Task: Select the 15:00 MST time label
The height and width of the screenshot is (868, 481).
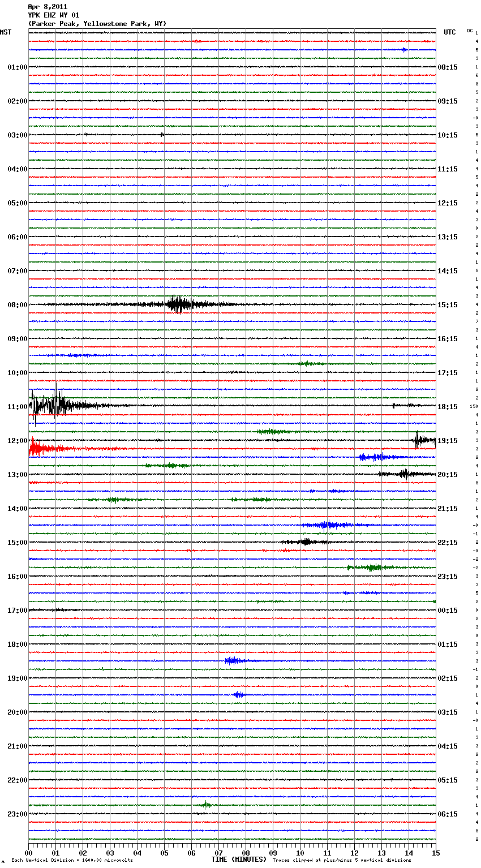Action: coord(18,543)
